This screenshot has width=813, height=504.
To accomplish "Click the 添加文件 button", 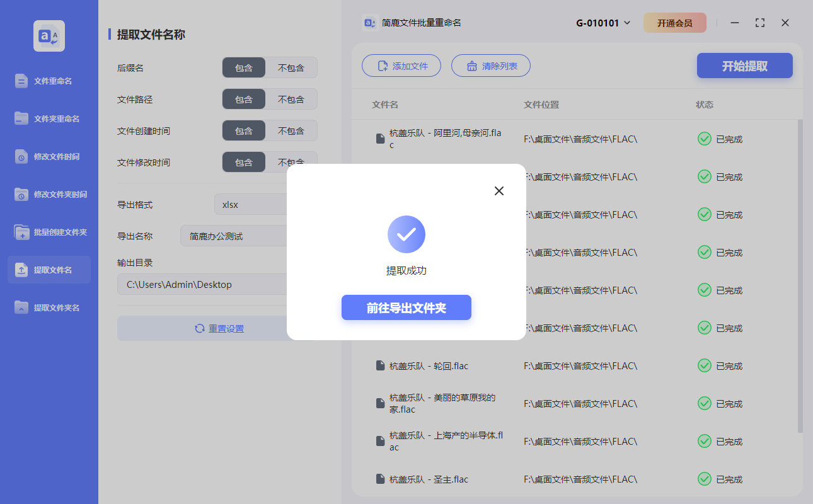I will point(401,66).
